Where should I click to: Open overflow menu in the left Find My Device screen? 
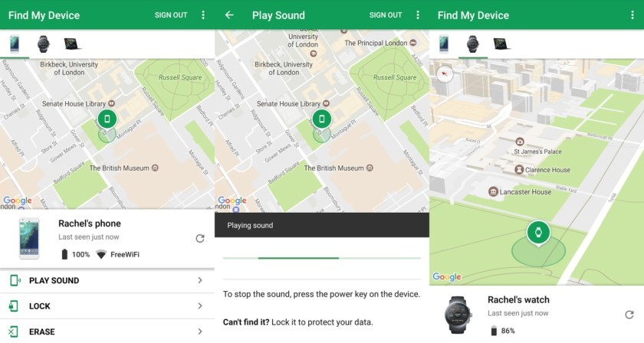coord(203,15)
